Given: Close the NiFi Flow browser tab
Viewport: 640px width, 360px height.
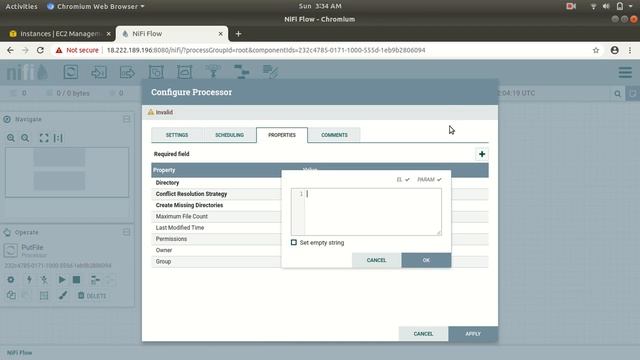Looking at the screenshot, I should [220, 34].
